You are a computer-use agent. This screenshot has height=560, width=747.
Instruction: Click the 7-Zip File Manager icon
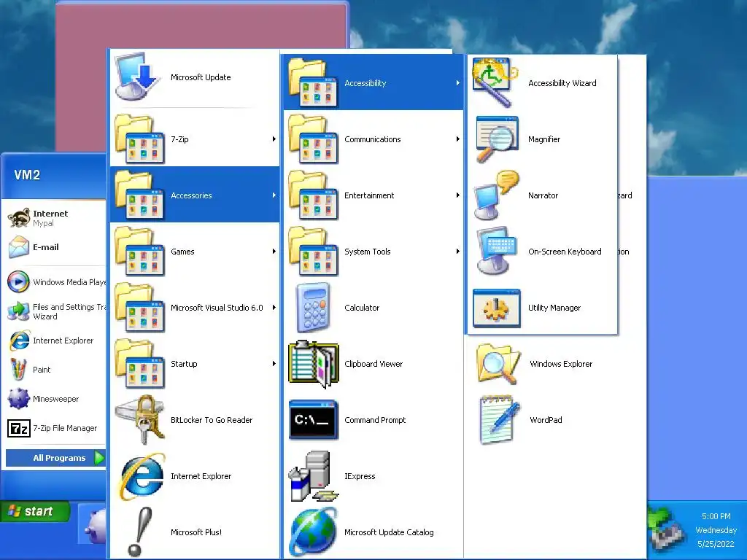[18, 428]
